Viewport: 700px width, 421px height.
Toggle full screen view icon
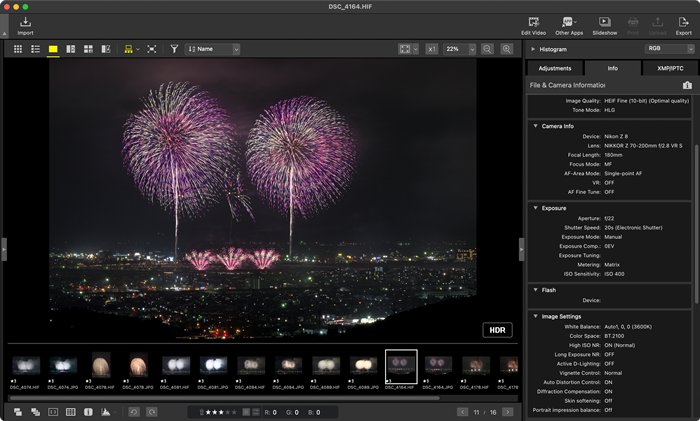[151, 48]
